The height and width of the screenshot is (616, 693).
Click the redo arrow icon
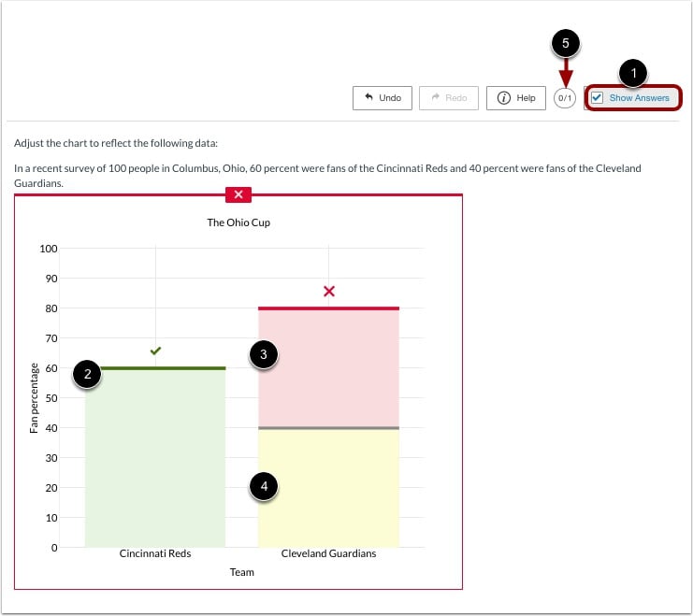coord(436,97)
